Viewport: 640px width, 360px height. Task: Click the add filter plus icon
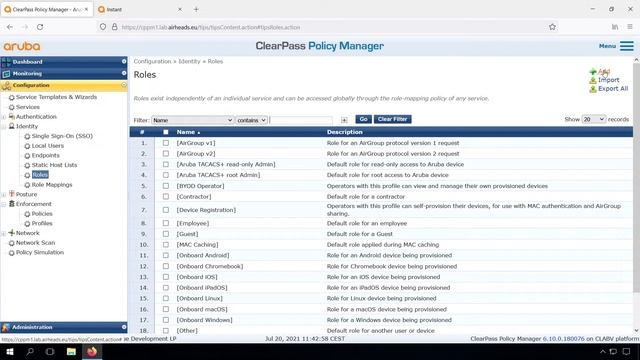344,120
